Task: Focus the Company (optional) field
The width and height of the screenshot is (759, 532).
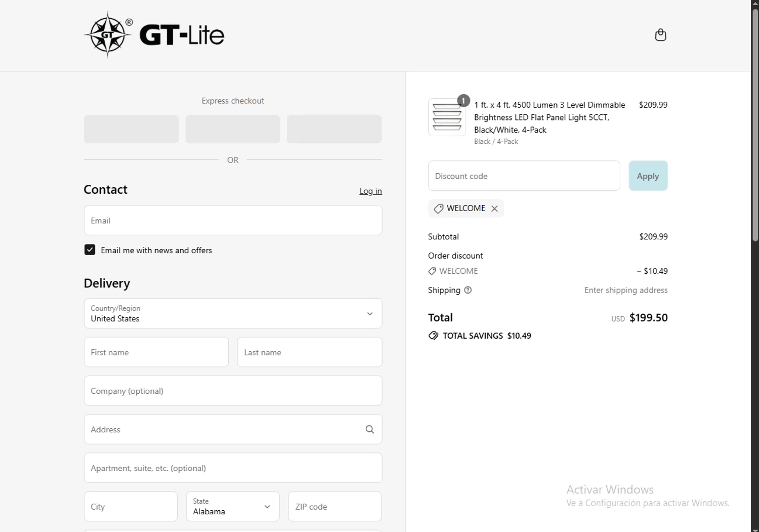Action: click(233, 390)
